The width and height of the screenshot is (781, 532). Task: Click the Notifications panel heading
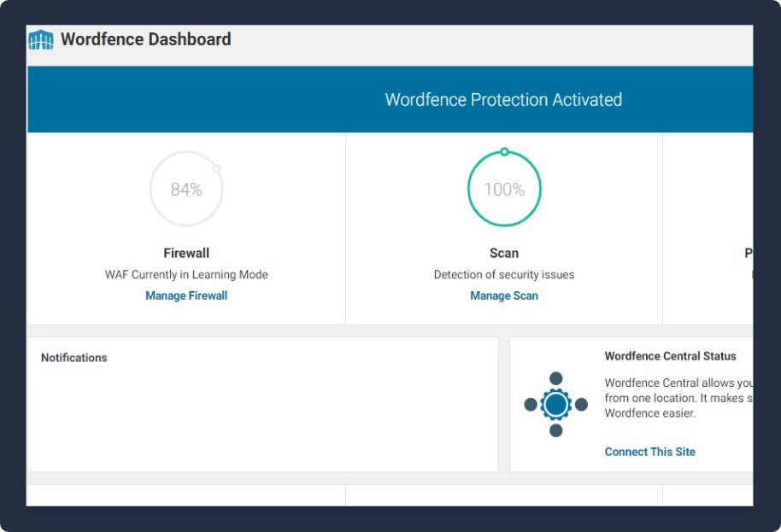(74, 358)
